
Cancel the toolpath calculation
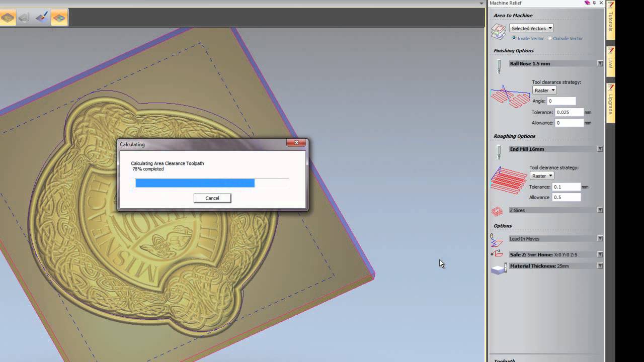pyautogui.click(x=212, y=198)
